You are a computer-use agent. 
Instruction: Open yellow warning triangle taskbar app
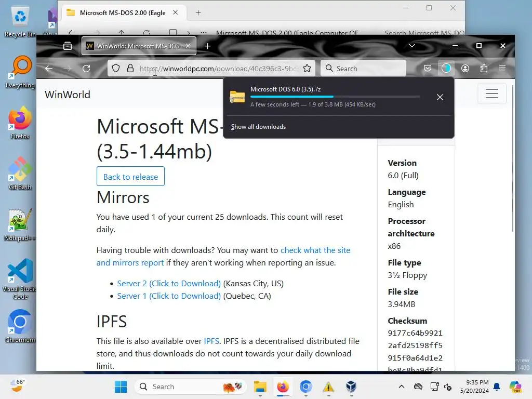pyautogui.click(x=328, y=387)
